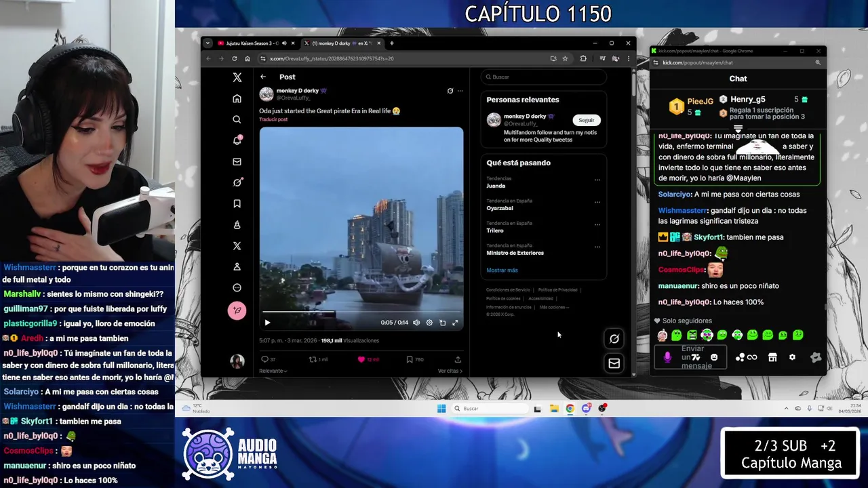
Task: Mute the video volume
Action: (x=416, y=323)
